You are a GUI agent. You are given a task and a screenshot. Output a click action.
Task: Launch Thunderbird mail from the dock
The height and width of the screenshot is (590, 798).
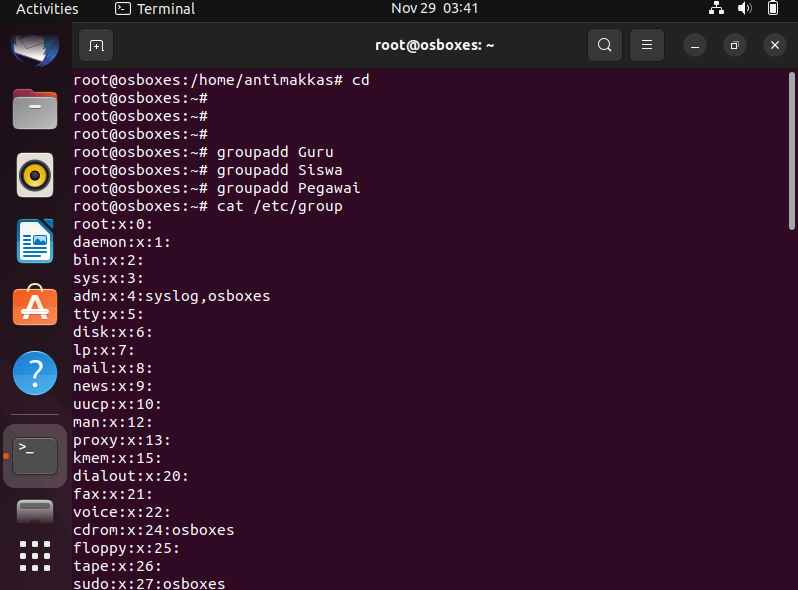[35, 49]
